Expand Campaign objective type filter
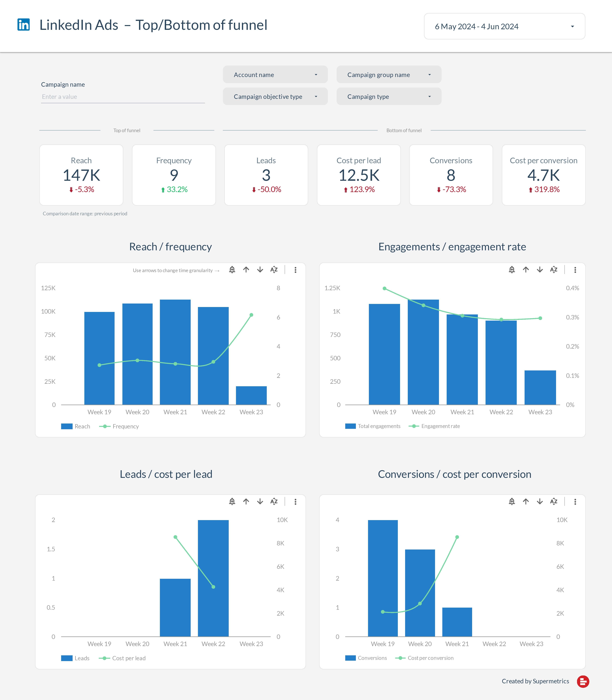 275,96
